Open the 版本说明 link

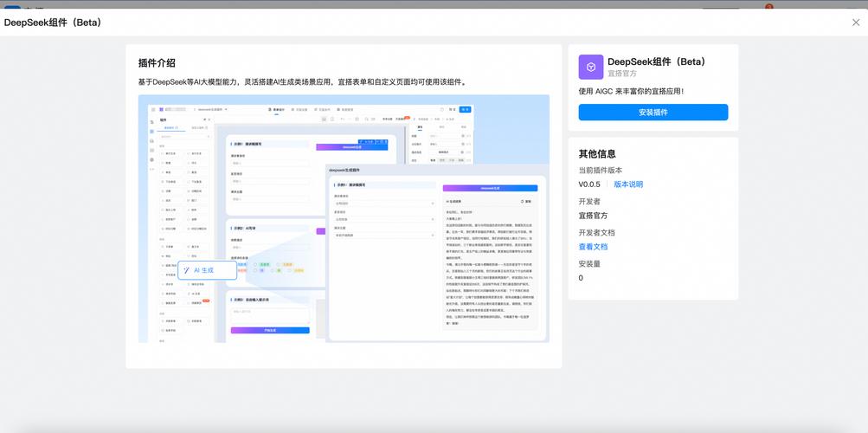[628, 184]
